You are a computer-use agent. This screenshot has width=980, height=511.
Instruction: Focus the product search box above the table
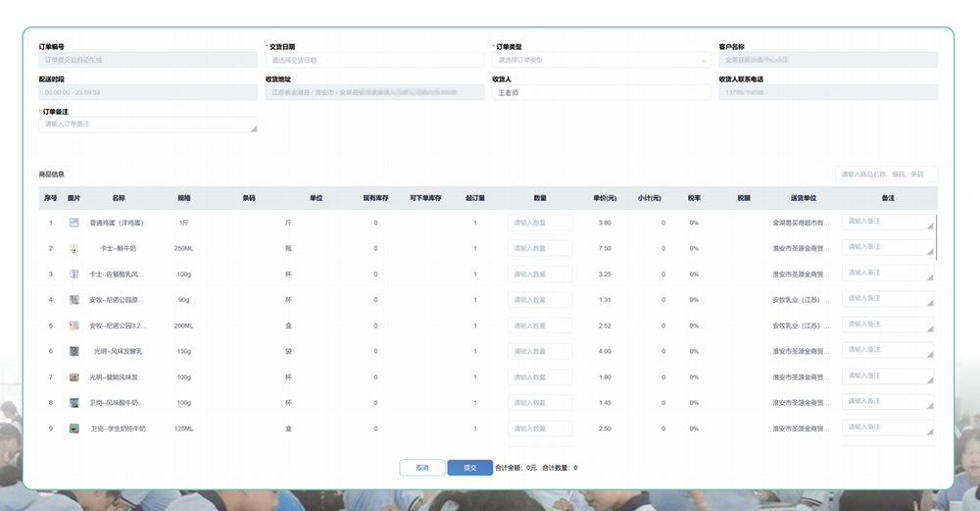pos(886,174)
